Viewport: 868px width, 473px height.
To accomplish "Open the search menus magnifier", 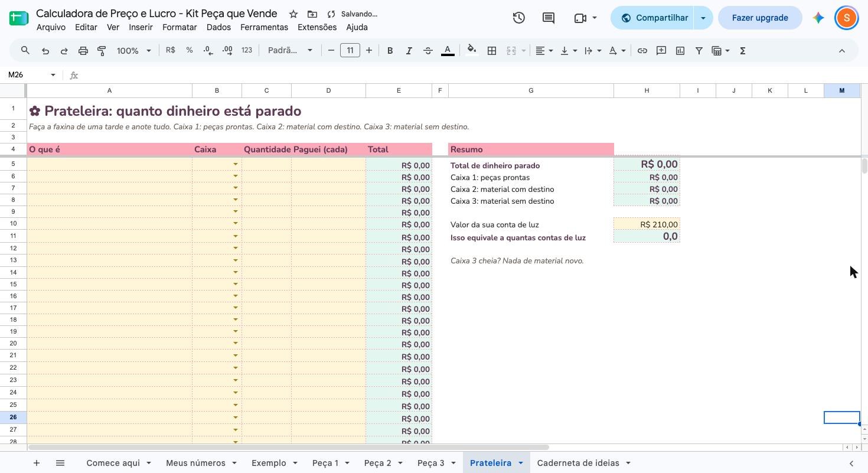I will coord(25,51).
